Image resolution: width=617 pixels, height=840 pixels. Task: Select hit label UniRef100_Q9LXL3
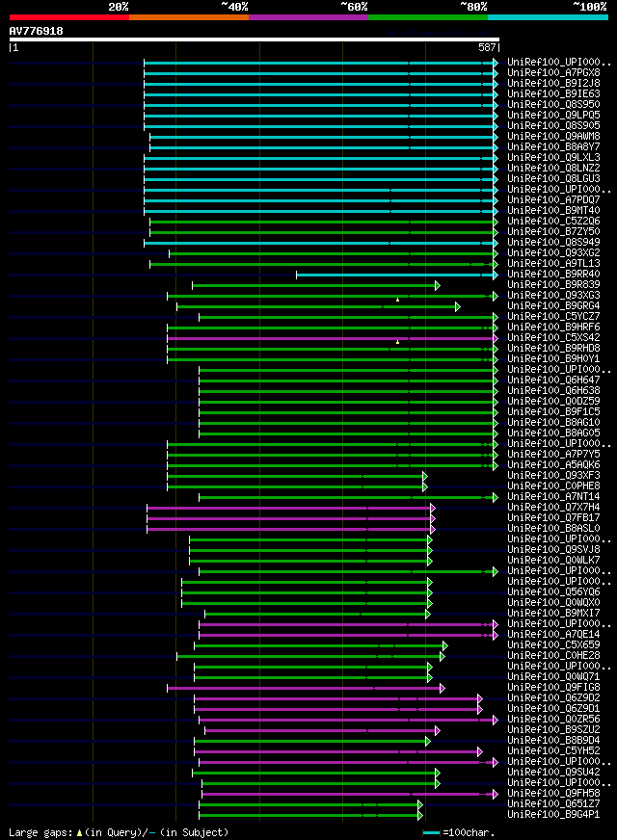553,158
